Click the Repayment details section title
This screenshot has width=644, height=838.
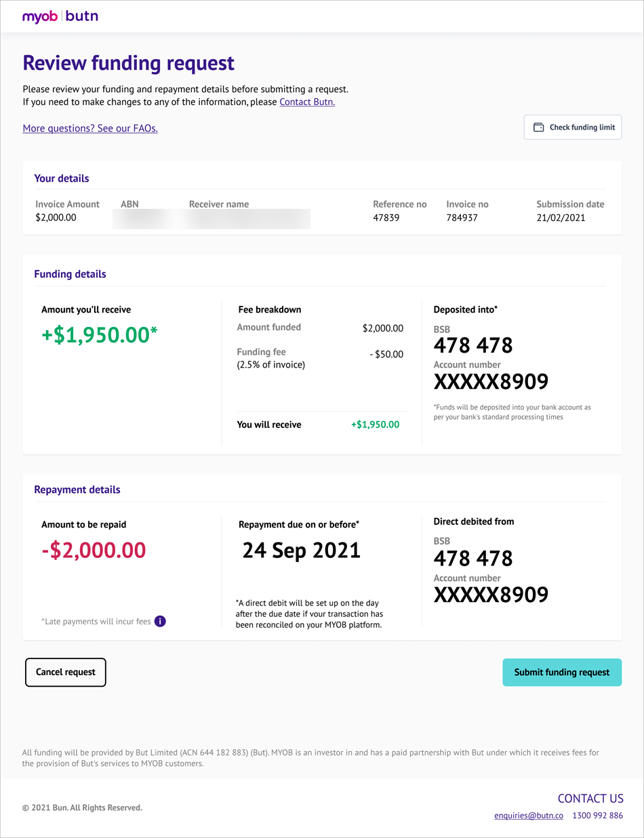[x=77, y=490]
